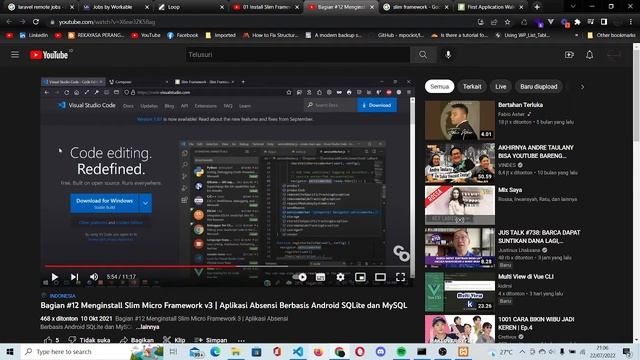Show hidden system tray icons

(522, 351)
